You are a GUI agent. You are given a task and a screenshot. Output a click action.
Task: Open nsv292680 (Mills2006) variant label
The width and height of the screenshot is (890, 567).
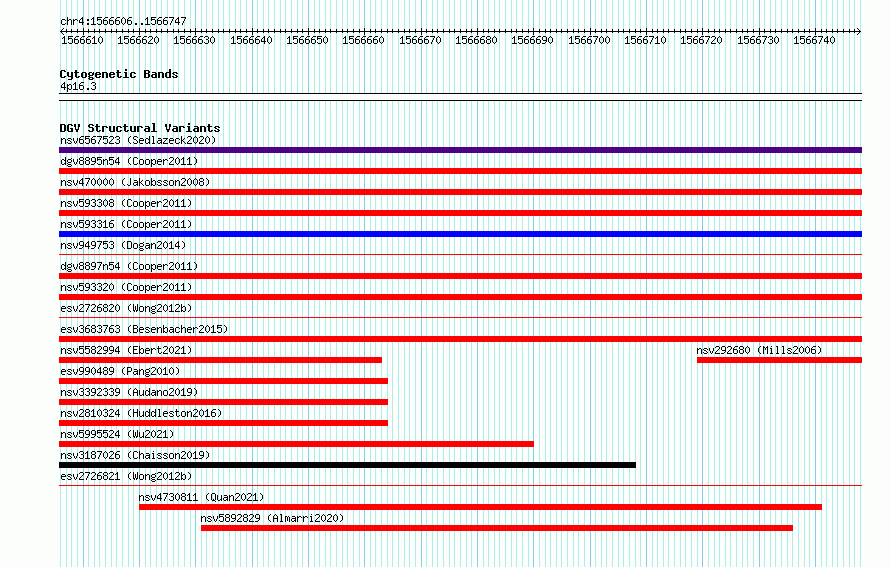tap(759, 350)
